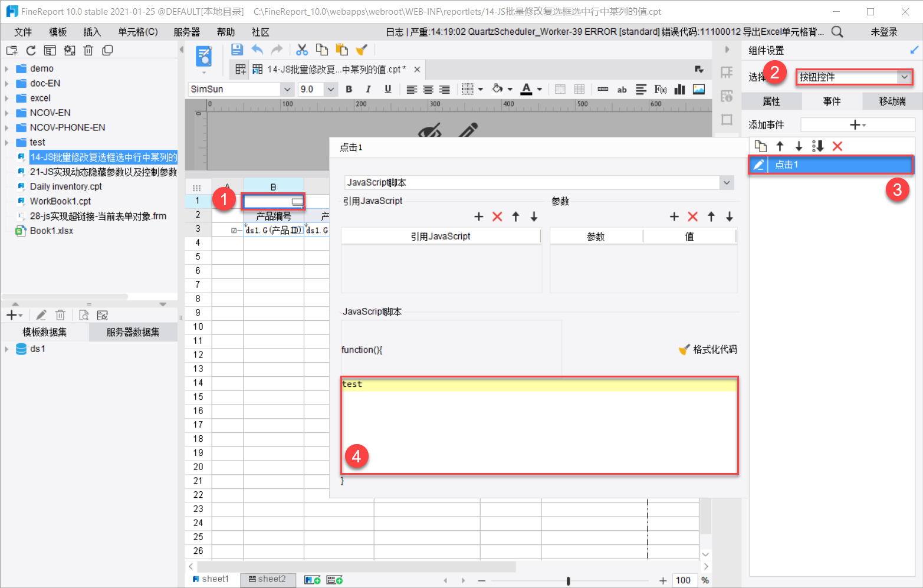923x588 pixels.
Task: Click the search magnifier icon
Action: click(837, 32)
